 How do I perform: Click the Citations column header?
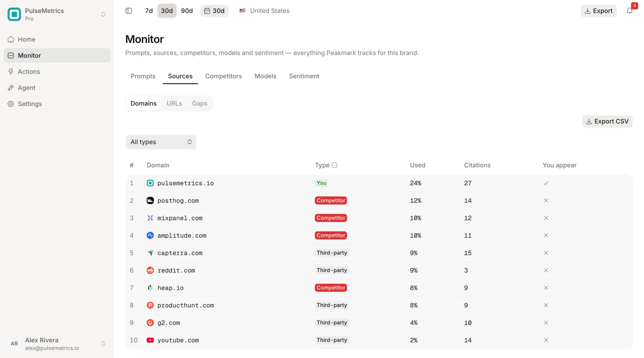click(x=477, y=165)
